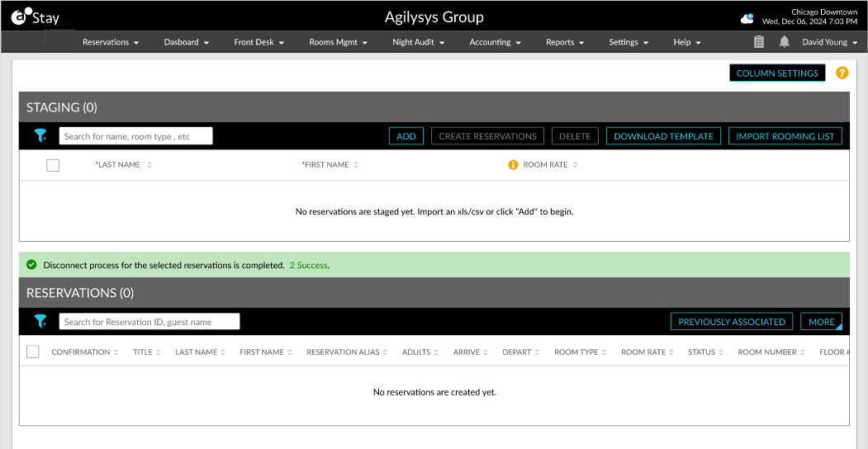
Task: Open the Reservations menu
Action: [111, 42]
